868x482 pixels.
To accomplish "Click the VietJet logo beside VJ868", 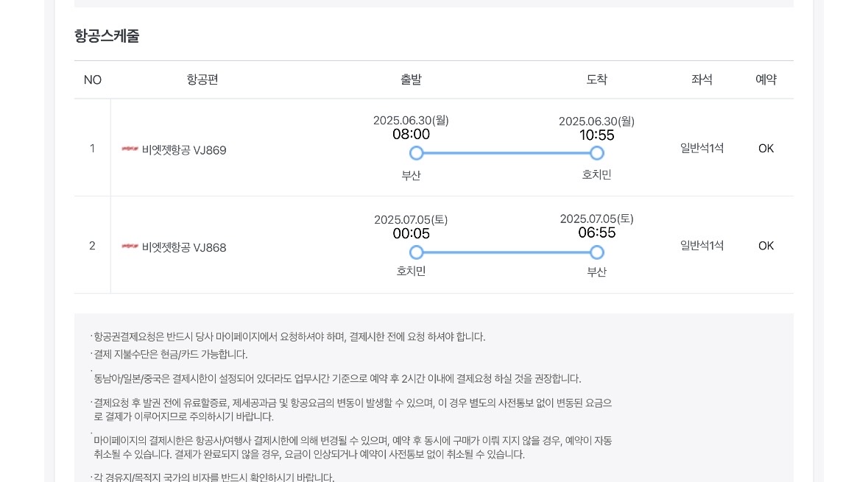I will [130, 247].
